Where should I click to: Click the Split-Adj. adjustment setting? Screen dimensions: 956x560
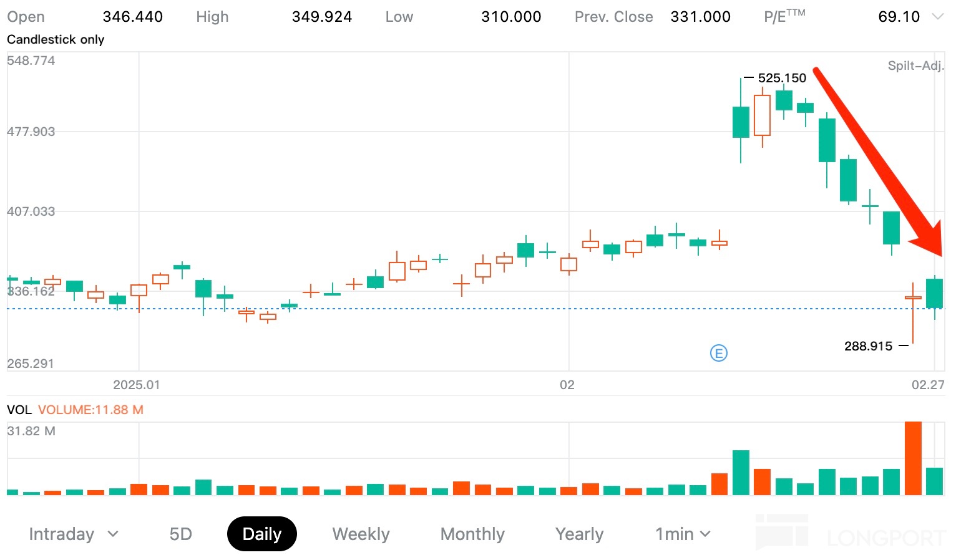click(915, 65)
